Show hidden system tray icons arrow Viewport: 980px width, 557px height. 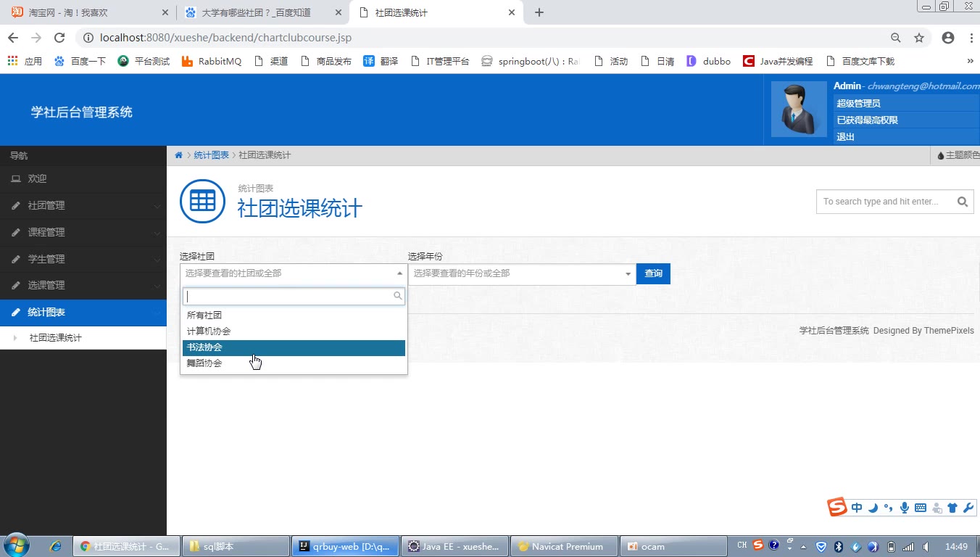point(803,546)
